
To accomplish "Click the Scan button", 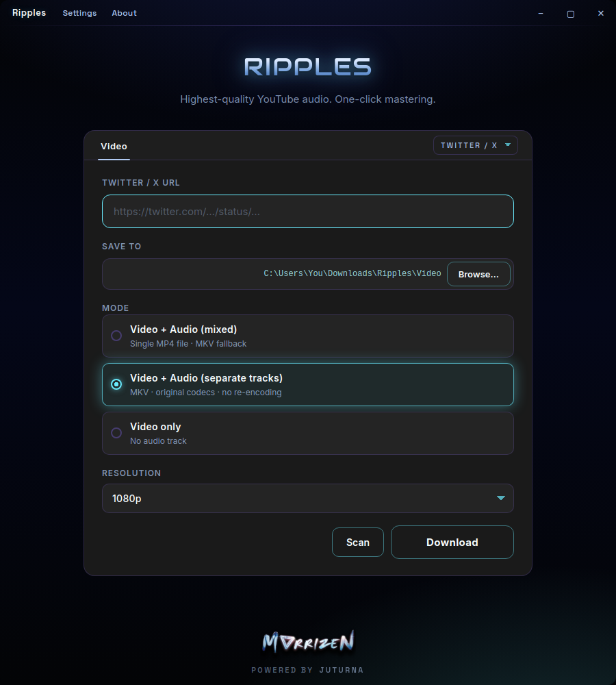I will point(358,542).
